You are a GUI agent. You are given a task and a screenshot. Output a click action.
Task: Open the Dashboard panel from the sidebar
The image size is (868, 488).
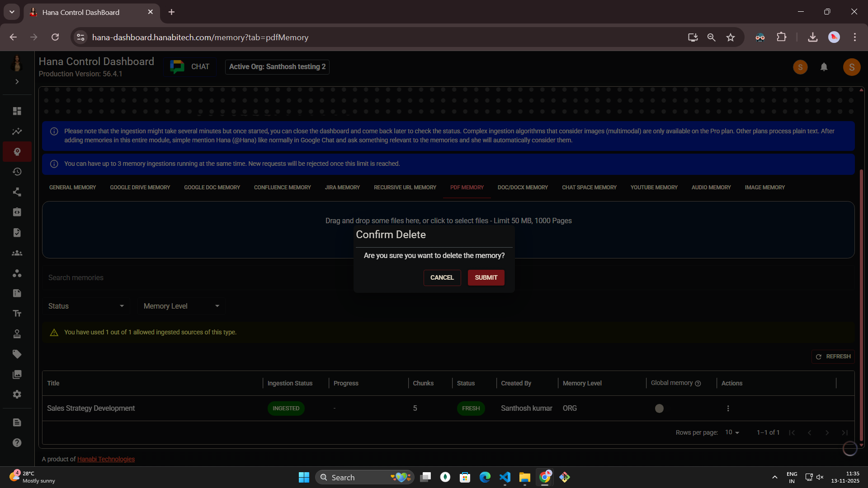pos(17,111)
